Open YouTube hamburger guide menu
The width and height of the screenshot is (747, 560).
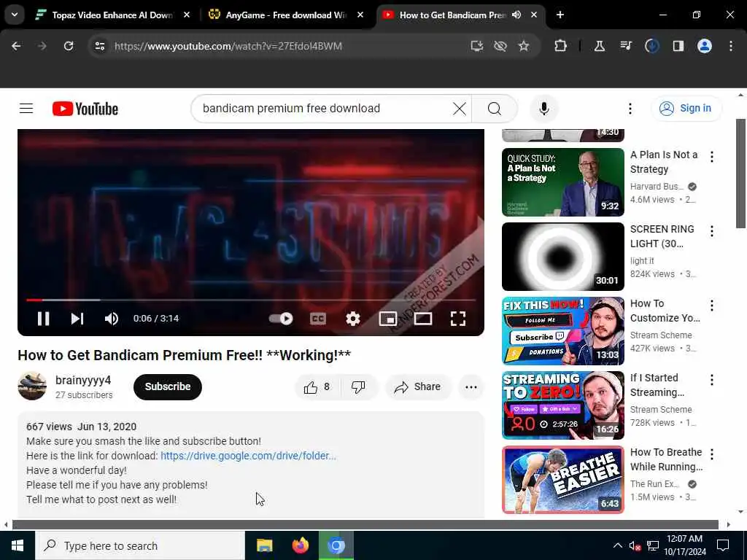(x=26, y=109)
